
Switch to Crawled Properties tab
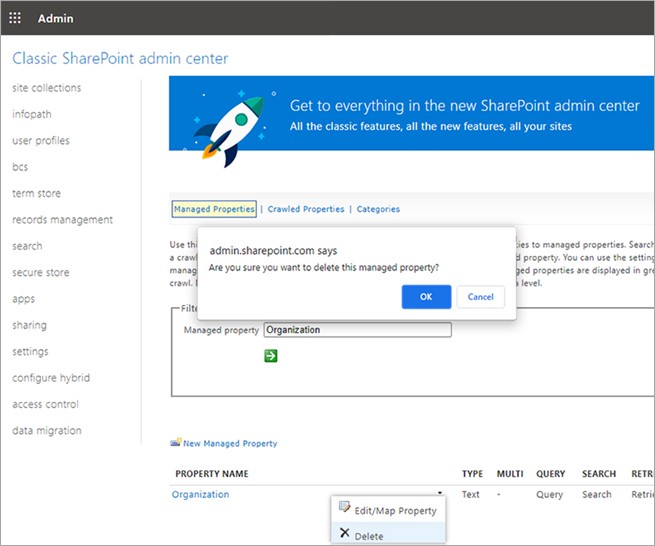pos(306,209)
